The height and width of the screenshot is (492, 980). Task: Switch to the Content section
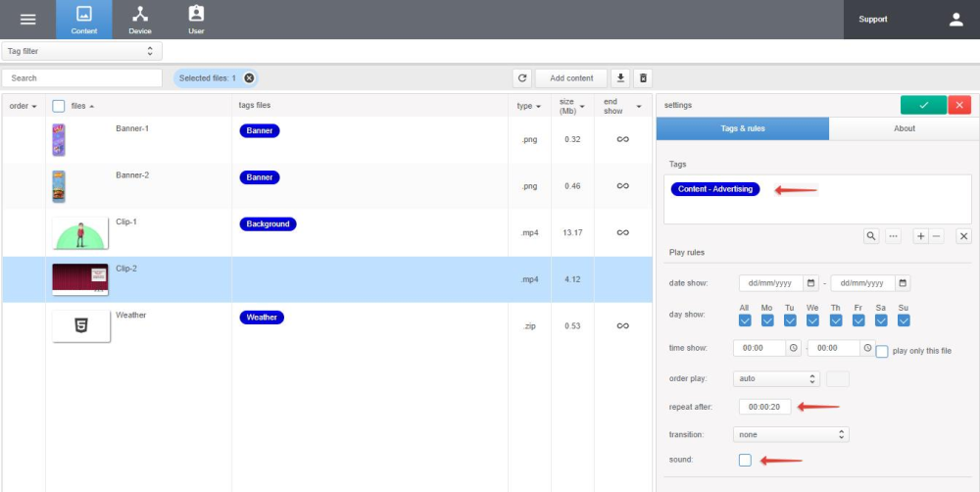[x=83, y=20]
